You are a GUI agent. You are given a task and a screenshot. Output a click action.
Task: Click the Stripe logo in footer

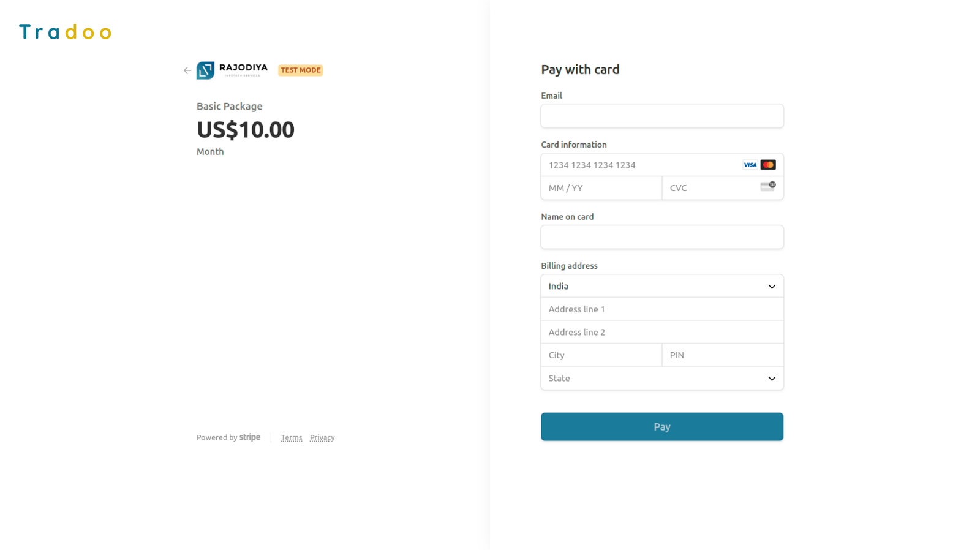coord(250,437)
